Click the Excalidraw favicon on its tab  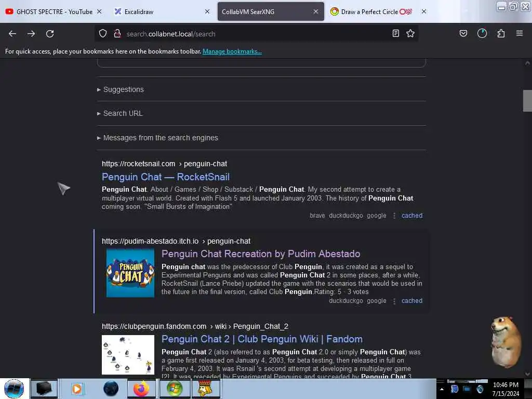tap(118, 11)
